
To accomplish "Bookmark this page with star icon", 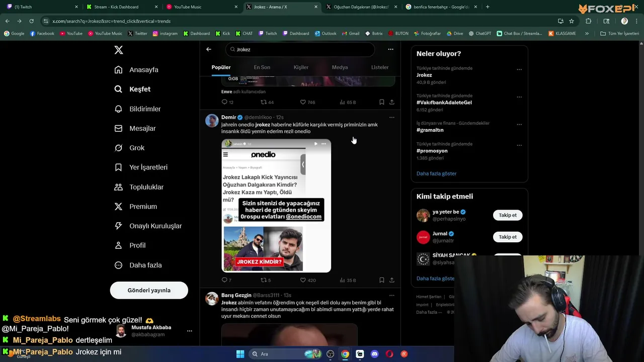I will pyautogui.click(x=572, y=21).
